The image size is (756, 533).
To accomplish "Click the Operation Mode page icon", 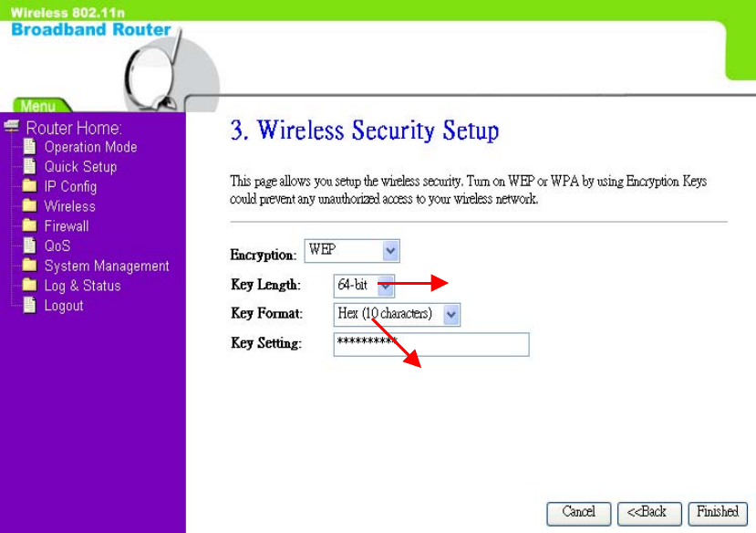I will (29, 147).
